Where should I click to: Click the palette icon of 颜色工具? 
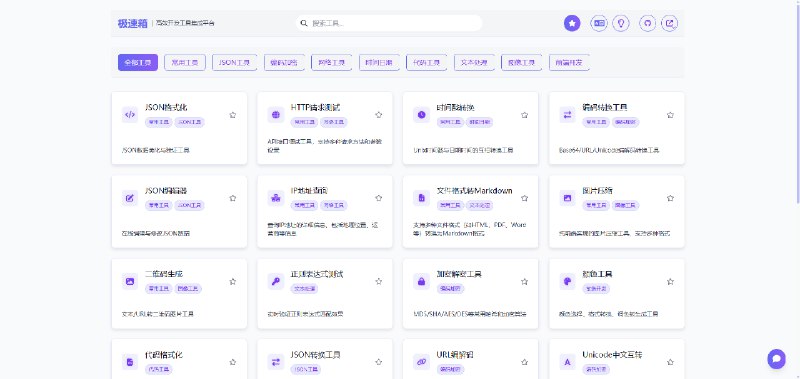tap(567, 281)
